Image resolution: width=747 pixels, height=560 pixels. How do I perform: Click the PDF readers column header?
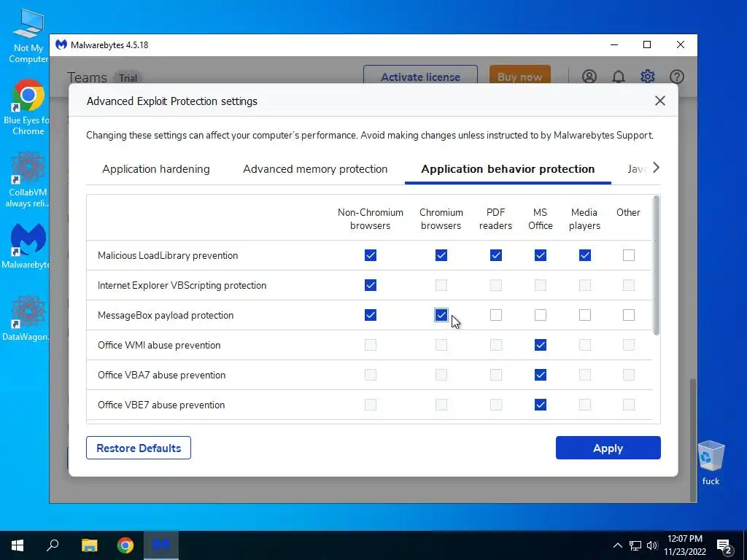point(495,219)
